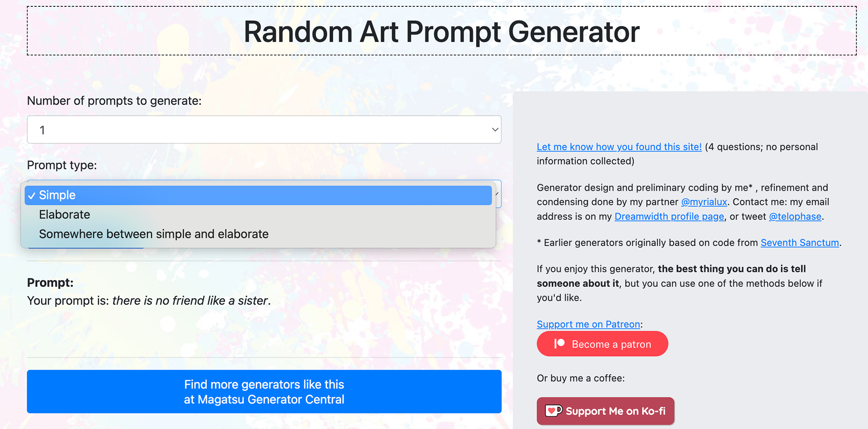Click checkmark beside Simple option
This screenshot has height=429, width=868.
coord(32,195)
